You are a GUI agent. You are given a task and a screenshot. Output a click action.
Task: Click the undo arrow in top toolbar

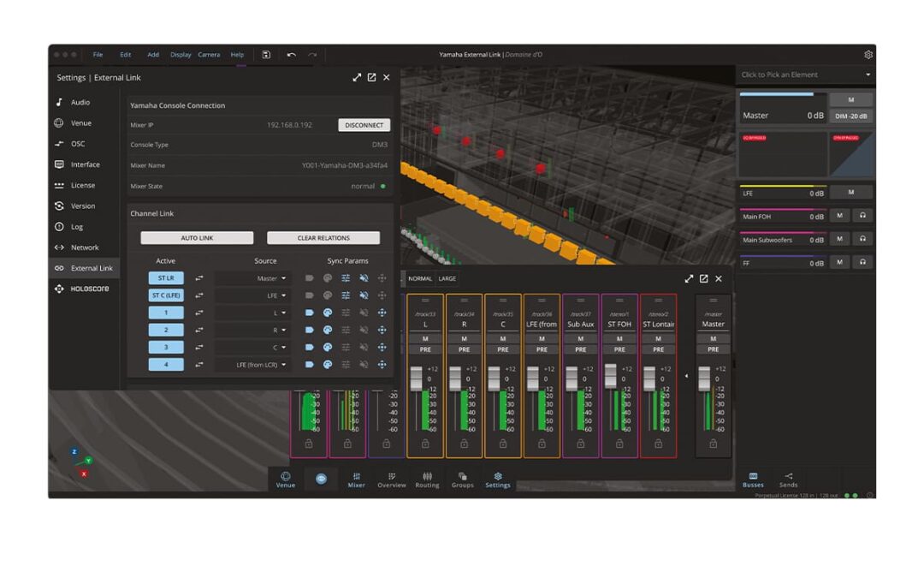coord(291,55)
